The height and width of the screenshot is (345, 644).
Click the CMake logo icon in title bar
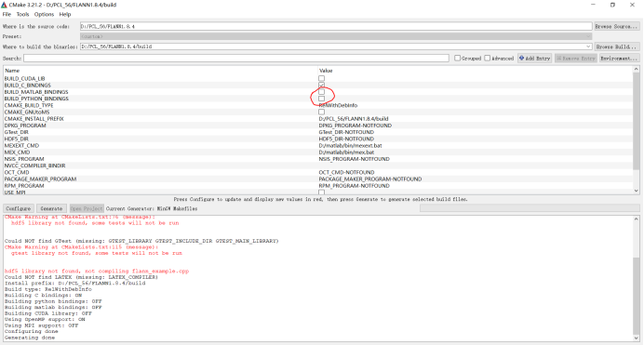click(x=4, y=5)
